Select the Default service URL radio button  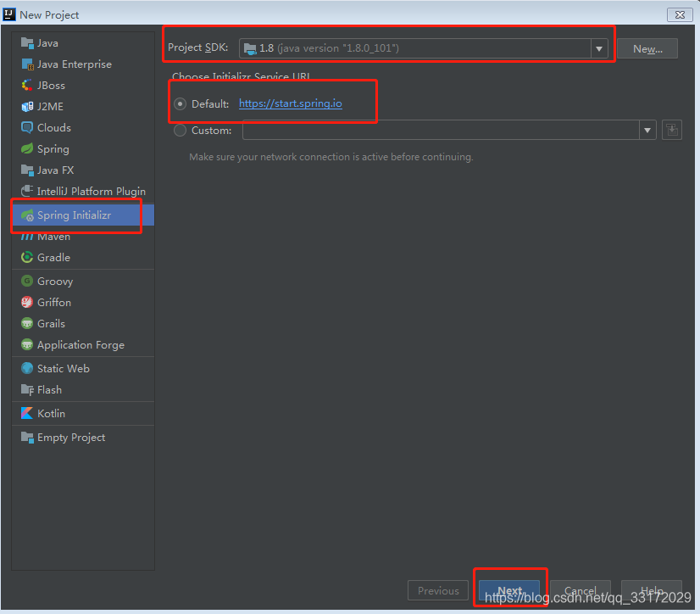(x=180, y=104)
